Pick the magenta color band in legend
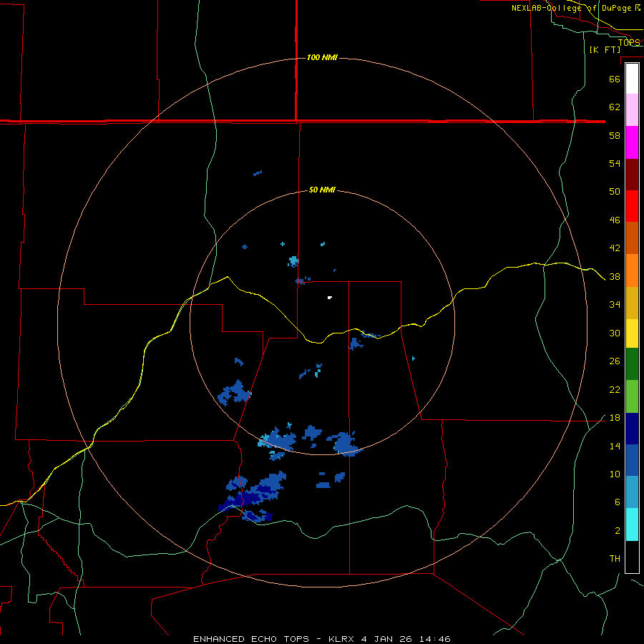The width and height of the screenshot is (644, 644). click(x=632, y=142)
